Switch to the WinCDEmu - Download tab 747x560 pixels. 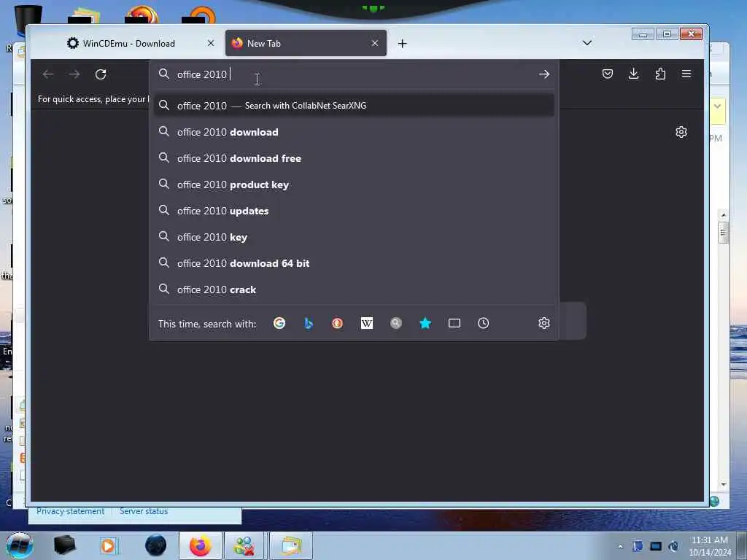coord(128,43)
